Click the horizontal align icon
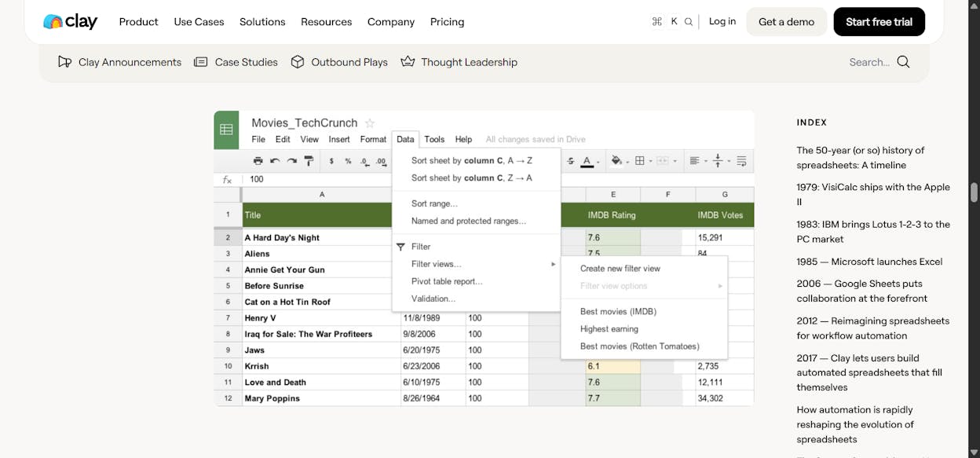The height and width of the screenshot is (458, 980). (x=694, y=161)
